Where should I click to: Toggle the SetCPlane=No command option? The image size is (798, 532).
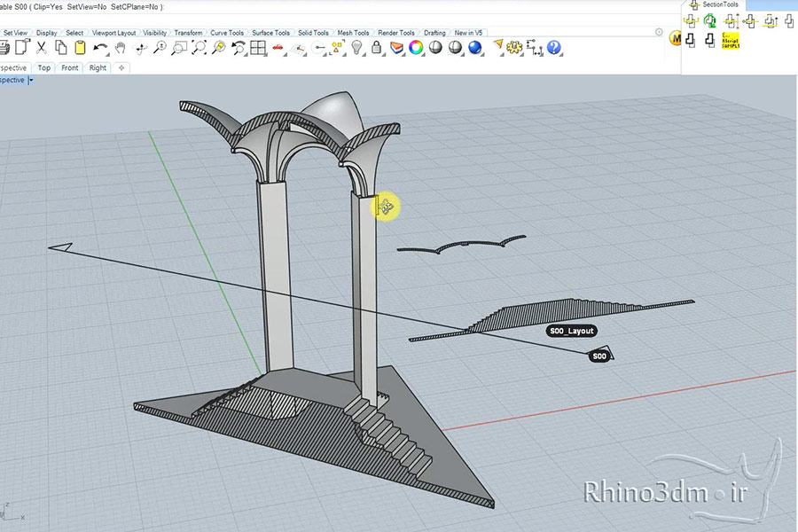coord(135,7)
